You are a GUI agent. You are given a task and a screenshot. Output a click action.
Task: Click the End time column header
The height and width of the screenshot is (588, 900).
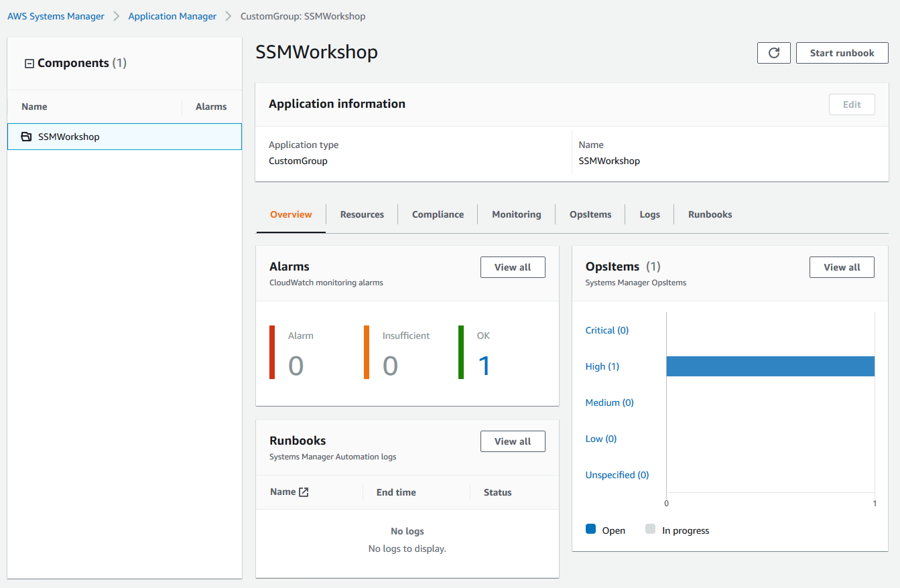coord(396,492)
